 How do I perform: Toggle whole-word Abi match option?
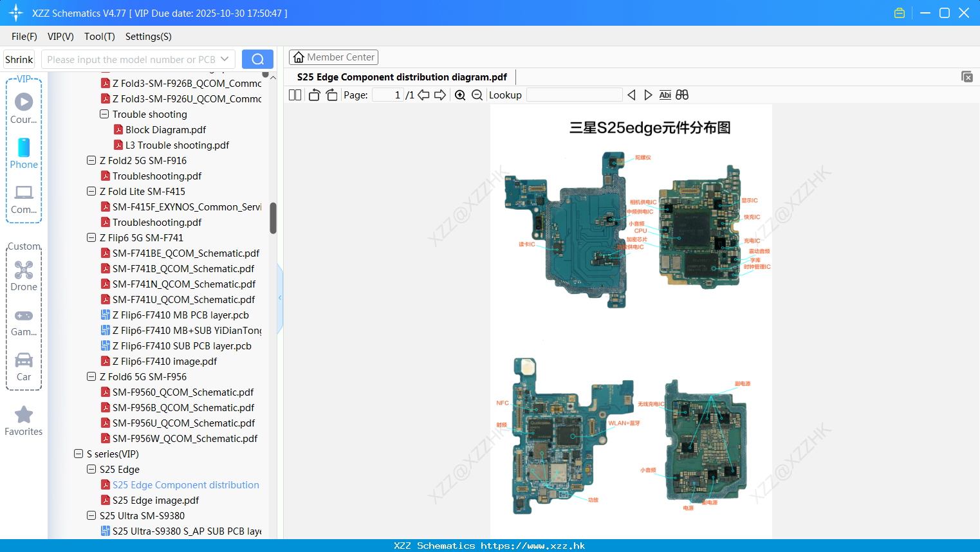(x=665, y=95)
